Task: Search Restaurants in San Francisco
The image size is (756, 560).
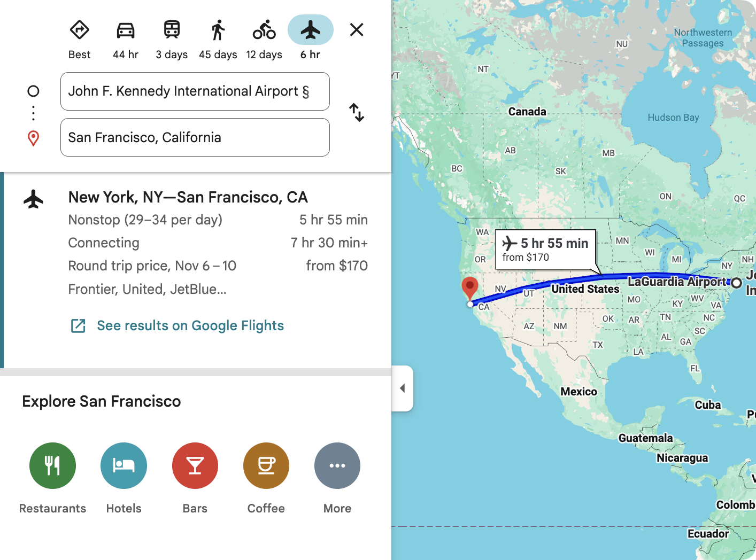Action: pyautogui.click(x=52, y=465)
